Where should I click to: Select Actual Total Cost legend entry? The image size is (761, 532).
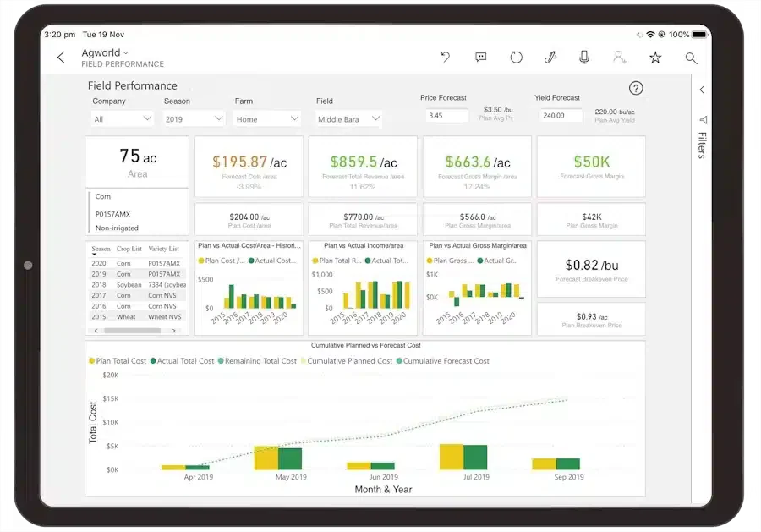(182, 361)
